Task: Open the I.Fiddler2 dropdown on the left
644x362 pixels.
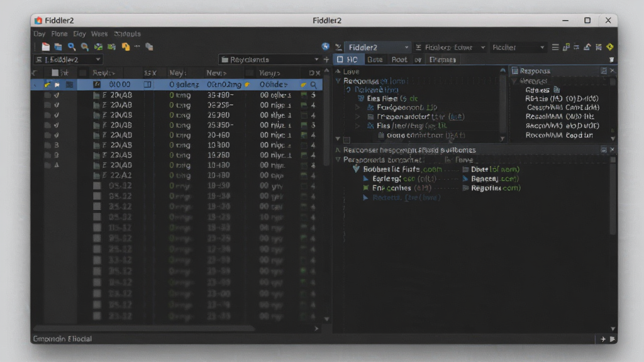Action: [x=68, y=60]
